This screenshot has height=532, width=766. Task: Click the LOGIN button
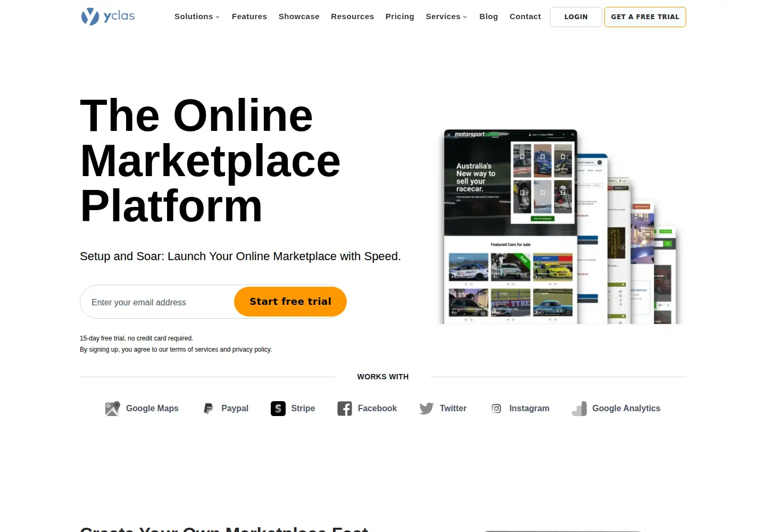pos(576,17)
